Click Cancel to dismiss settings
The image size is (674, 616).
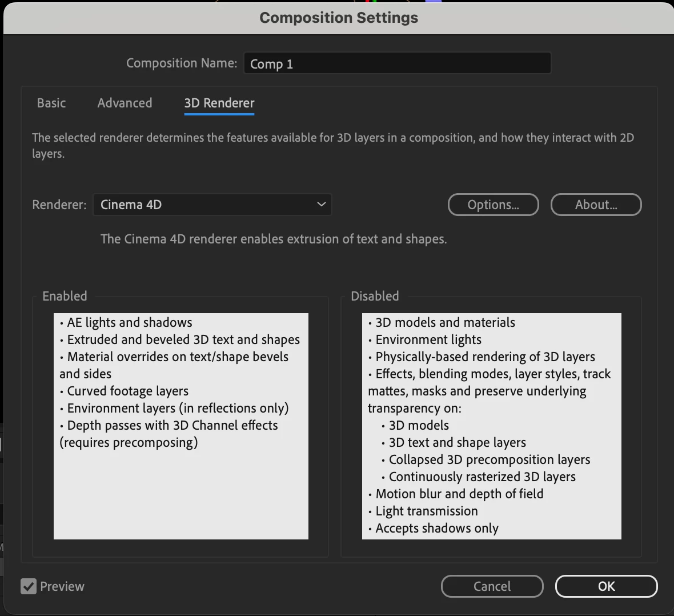[492, 586]
